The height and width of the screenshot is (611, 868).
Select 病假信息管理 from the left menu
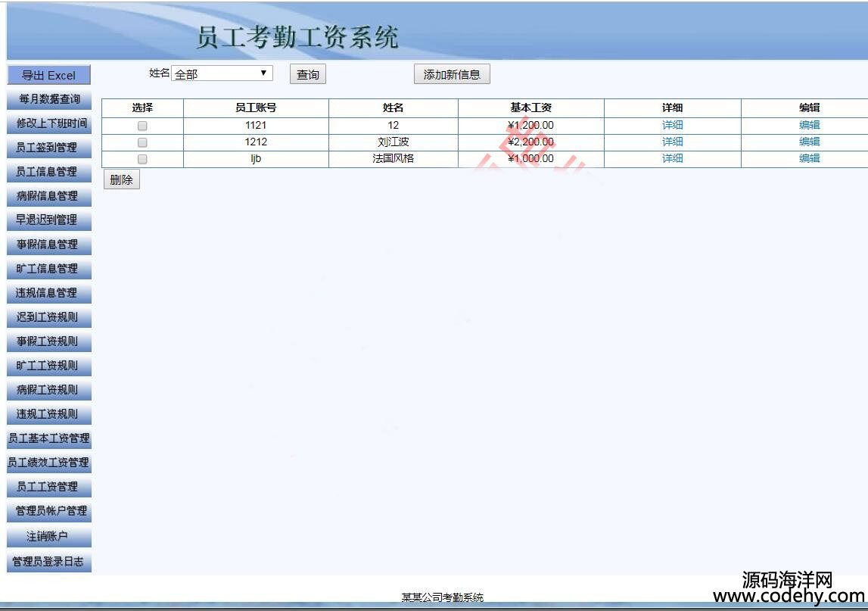pyautogui.click(x=48, y=196)
